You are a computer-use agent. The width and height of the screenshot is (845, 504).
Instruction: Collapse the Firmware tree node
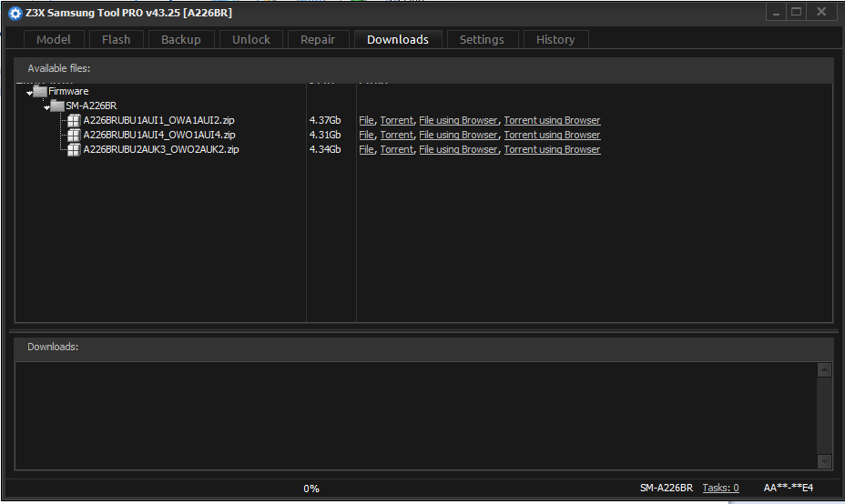[29, 93]
